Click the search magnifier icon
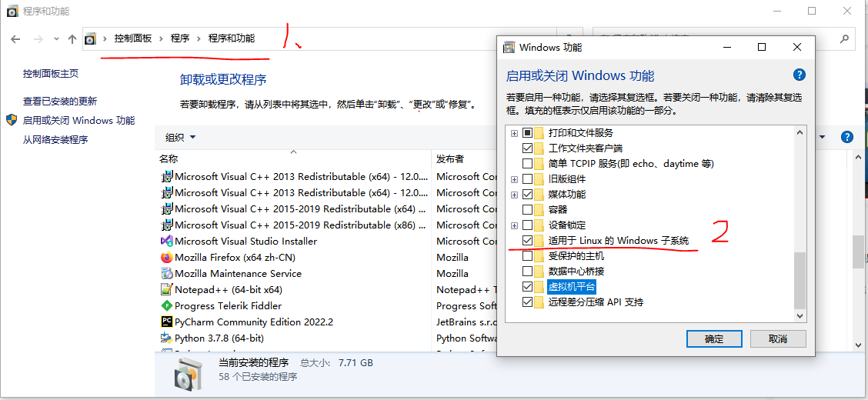 pos(844,39)
